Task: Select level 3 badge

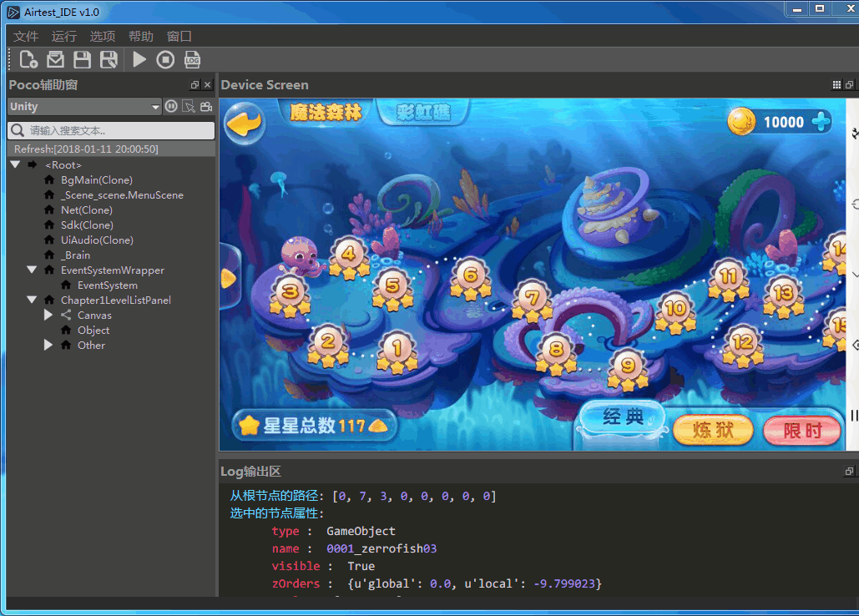Action: click(x=290, y=296)
